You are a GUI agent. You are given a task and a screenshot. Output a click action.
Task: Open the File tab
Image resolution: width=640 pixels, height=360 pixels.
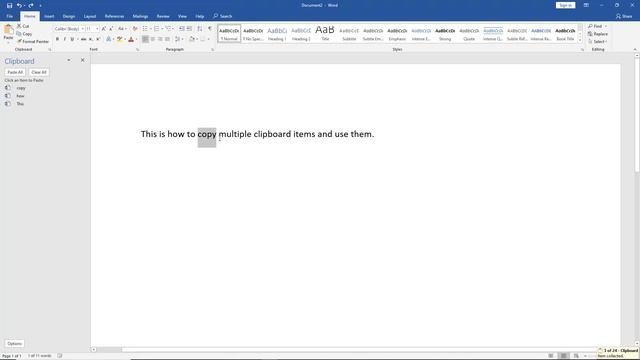[x=9, y=16]
